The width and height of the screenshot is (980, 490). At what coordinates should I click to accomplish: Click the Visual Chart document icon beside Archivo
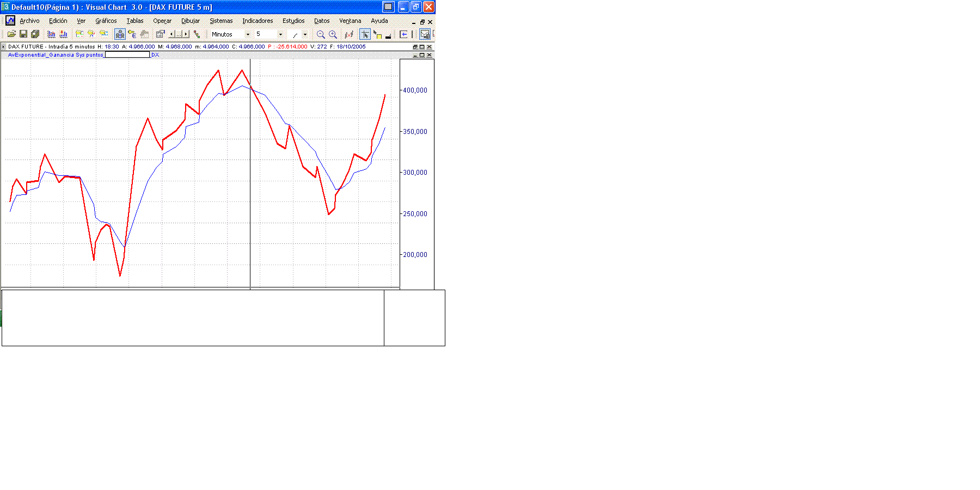pyautogui.click(x=10, y=21)
